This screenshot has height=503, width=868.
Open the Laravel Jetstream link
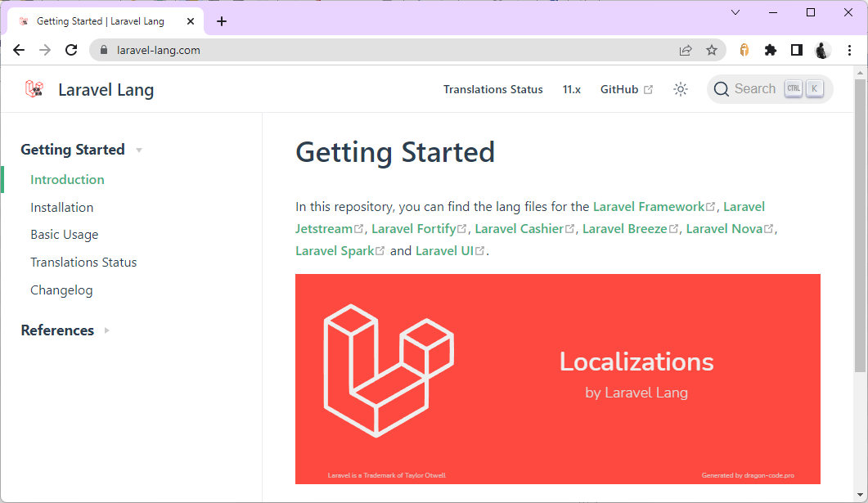click(330, 228)
